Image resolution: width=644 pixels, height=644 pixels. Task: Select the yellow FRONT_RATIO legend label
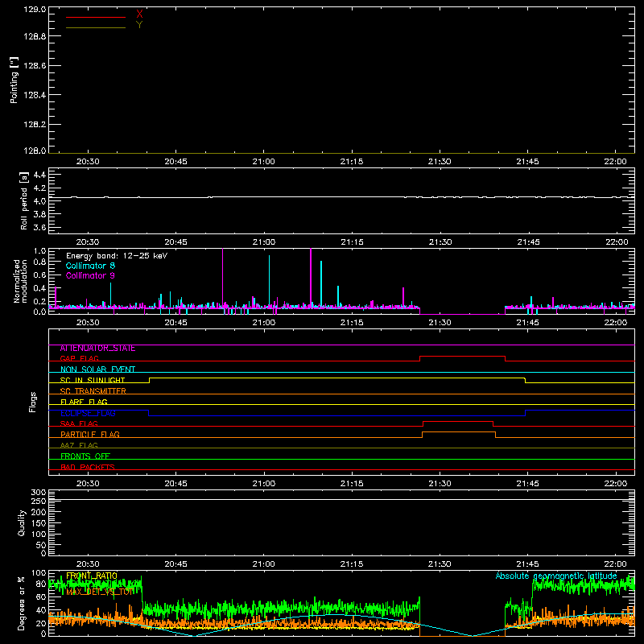tap(92, 576)
